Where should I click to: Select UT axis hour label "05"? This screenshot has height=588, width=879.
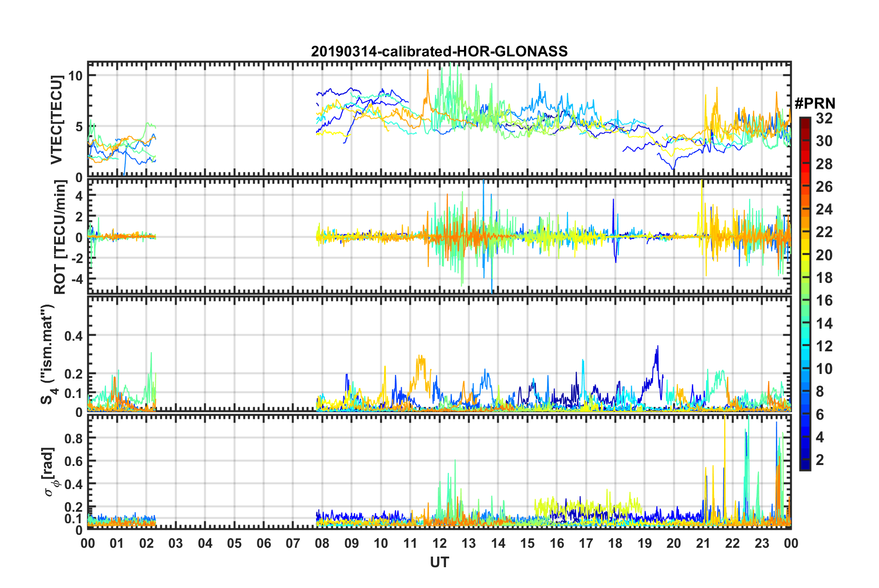(234, 543)
